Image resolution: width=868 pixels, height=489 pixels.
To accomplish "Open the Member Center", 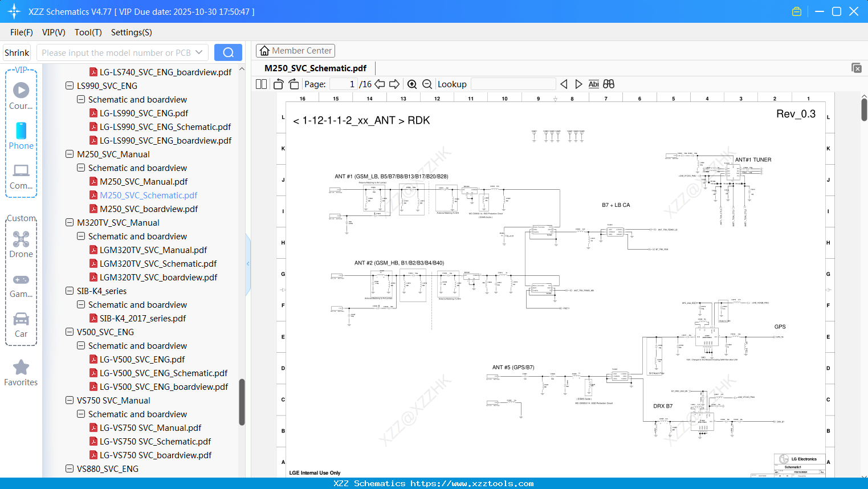I will point(295,51).
